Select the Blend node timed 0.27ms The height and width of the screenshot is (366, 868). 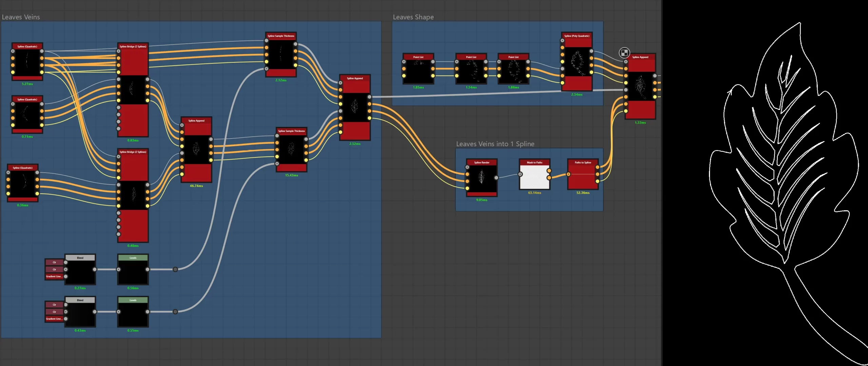pos(80,269)
